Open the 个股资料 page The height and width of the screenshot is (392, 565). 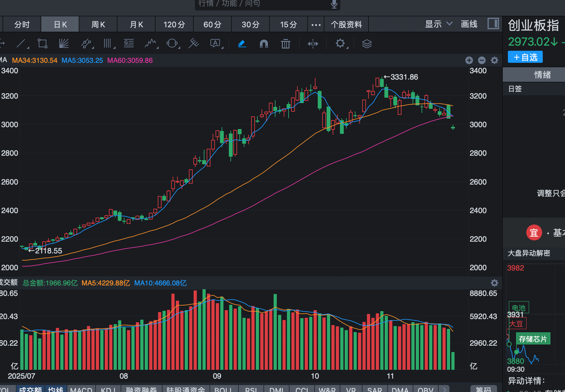[346, 24]
